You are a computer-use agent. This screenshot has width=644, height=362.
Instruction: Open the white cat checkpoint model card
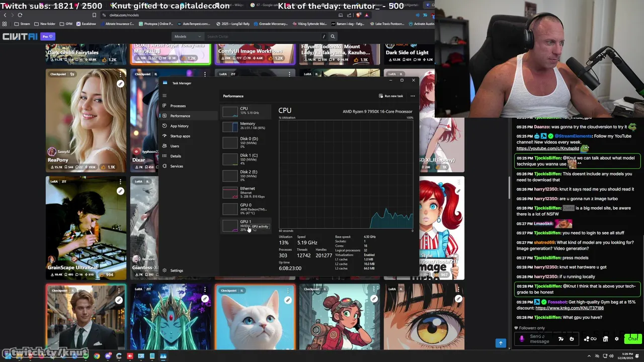pos(255,317)
